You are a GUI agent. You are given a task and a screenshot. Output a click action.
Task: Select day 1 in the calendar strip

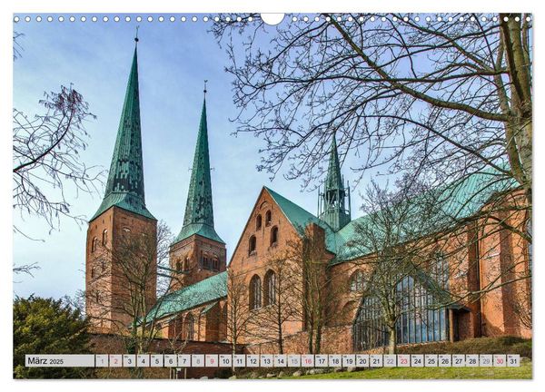(x=102, y=361)
